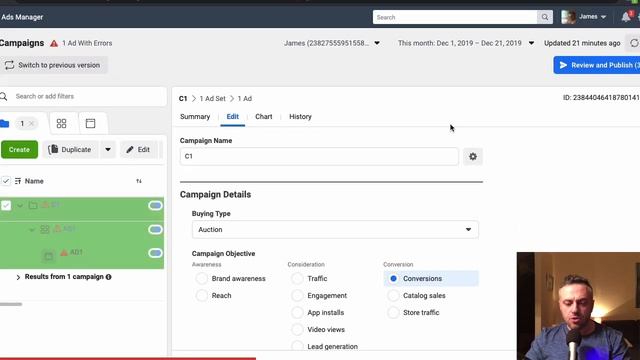Click Review and Publish button
The height and width of the screenshot is (360, 640).
tap(597, 65)
